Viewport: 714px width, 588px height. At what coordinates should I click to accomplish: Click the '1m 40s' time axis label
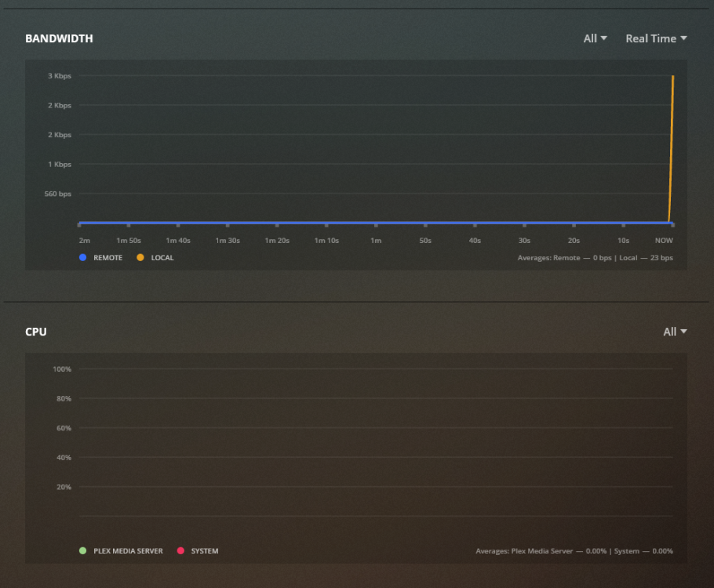[x=178, y=241]
